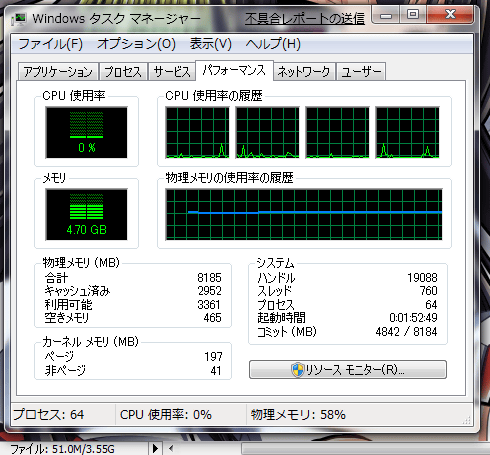The height and width of the screenshot is (455, 490).
Task: Click the カーネル メモリ (MB) group label
Action: point(90,342)
